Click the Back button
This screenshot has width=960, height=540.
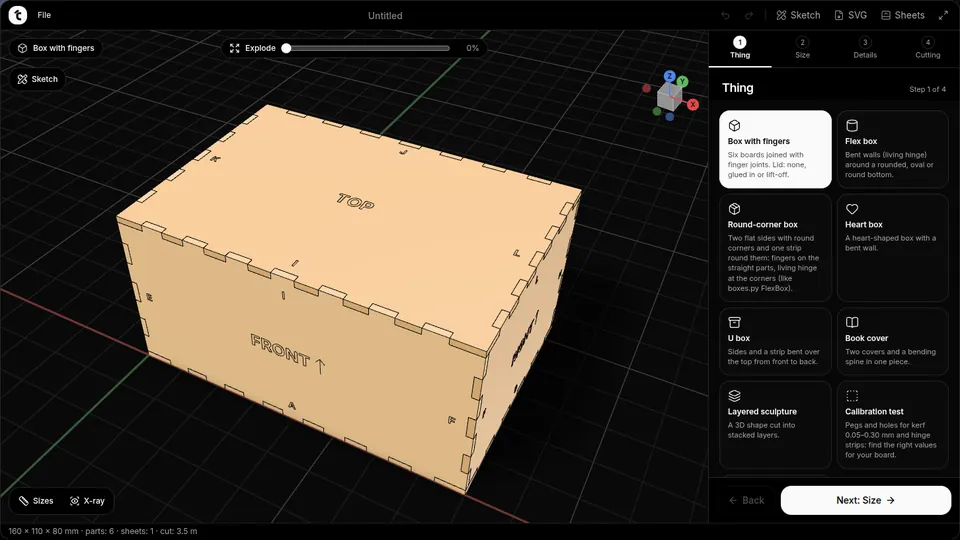(x=746, y=500)
